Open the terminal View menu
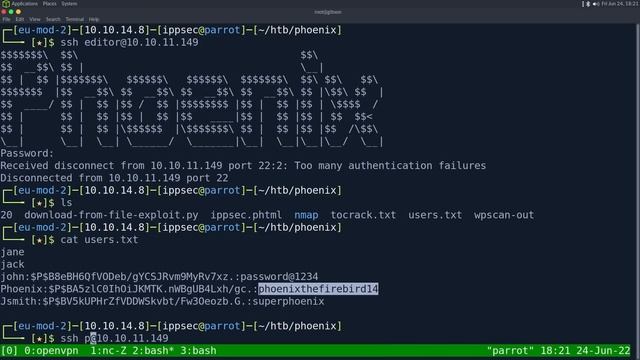Viewport: 640px width, 360px height. [35, 19]
